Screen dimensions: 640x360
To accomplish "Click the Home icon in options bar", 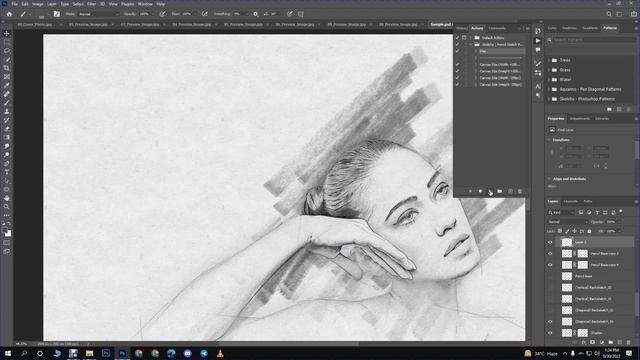I will [9, 14].
